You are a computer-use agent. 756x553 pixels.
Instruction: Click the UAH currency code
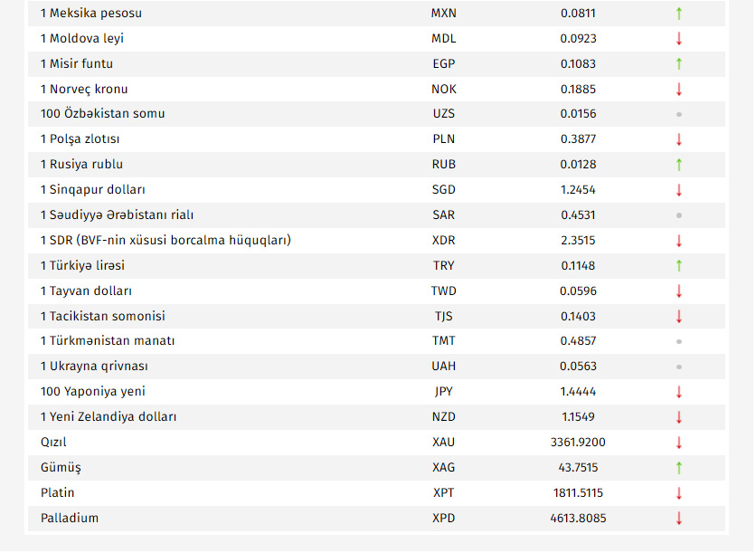(x=444, y=367)
